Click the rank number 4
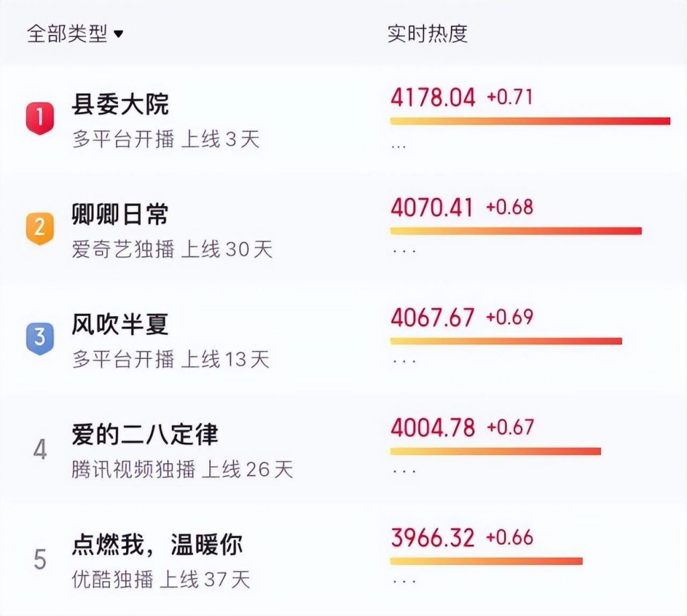This screenshot has height=616, width=687. point(40,450)
